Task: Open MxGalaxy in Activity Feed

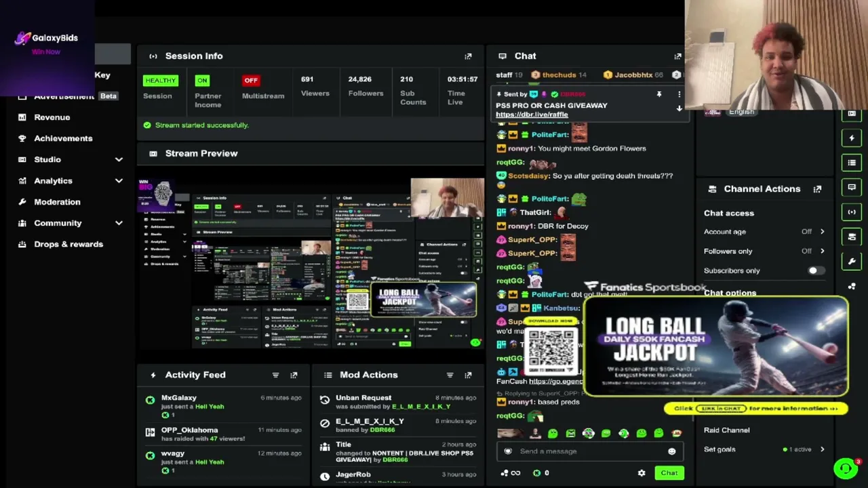Action: click(179, 398)
